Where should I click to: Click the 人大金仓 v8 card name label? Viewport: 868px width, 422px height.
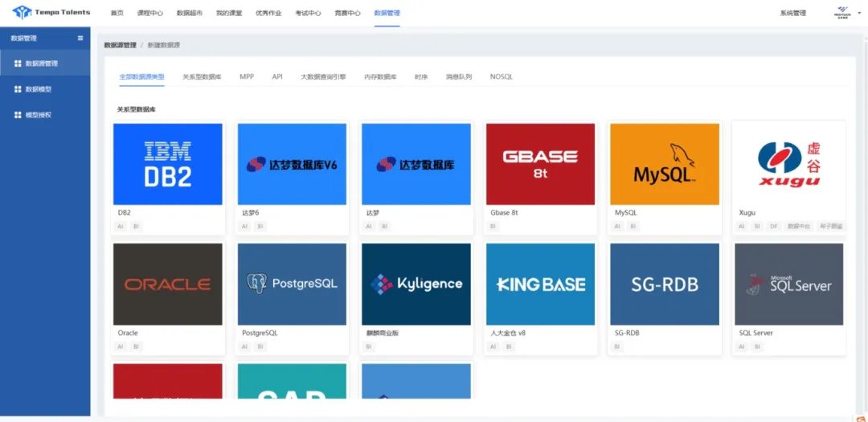pos(508,333)
